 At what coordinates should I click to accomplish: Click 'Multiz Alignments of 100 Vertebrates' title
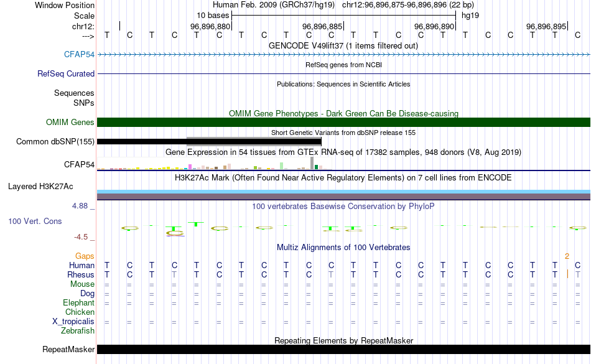[343, 247]
